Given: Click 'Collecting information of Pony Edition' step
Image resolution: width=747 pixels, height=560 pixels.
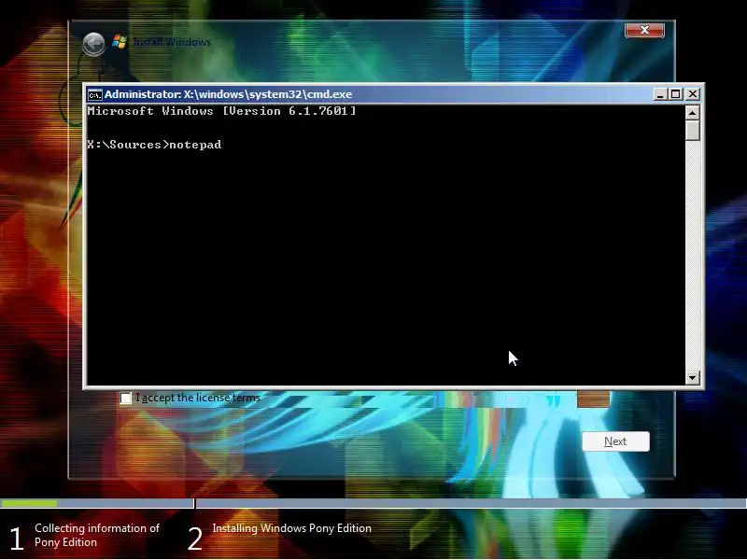Looking at the screenshot, I should 97,535.
